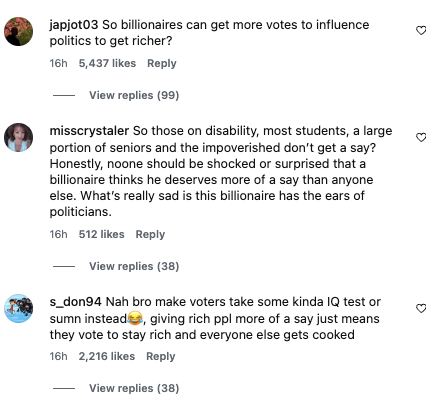Image resolution: width=432 pixels, height=401 pixels.
Task: Like misscrystaler's comment with the heart icon
Action: [421, 137]
